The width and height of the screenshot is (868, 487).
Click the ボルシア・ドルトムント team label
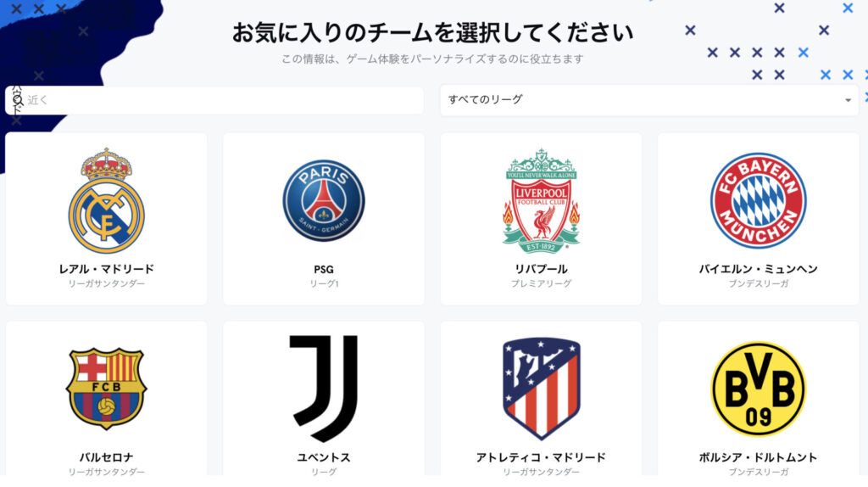758,457
